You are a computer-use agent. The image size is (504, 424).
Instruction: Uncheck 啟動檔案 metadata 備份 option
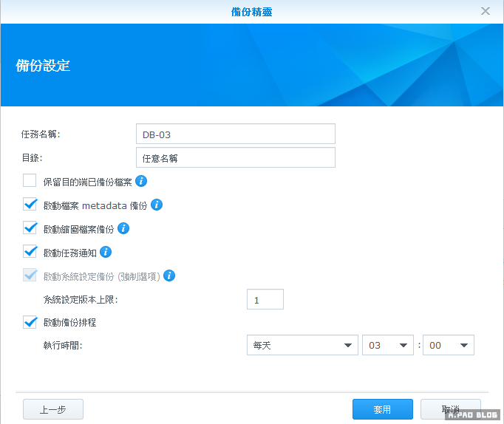pyautogui.click(x=30, y=205)
